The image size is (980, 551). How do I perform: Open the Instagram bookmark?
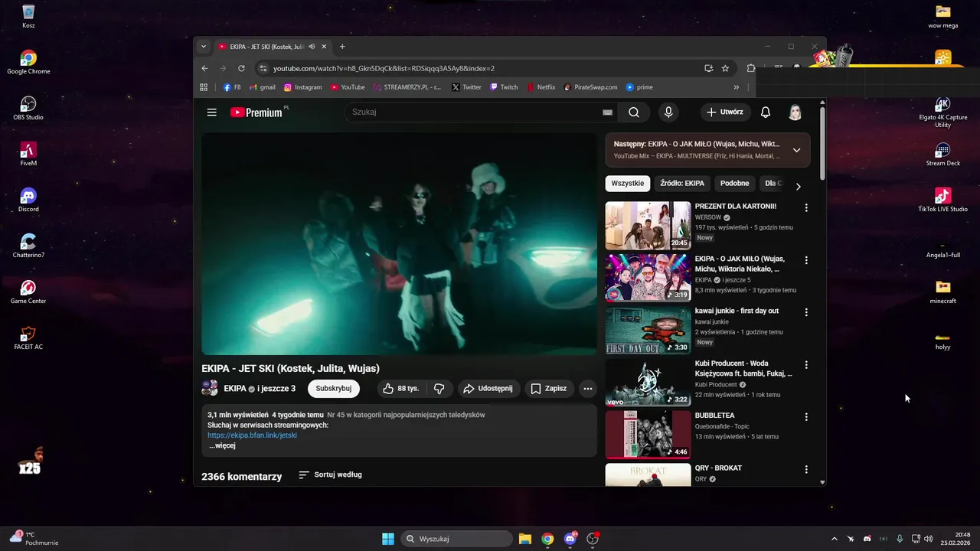(x=303, y=87)
